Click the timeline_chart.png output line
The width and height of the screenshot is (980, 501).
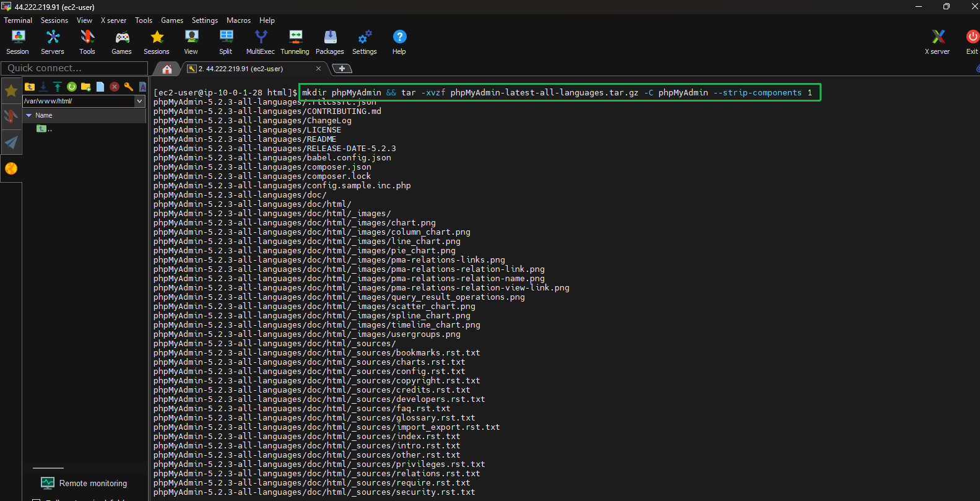click(317, 325)
